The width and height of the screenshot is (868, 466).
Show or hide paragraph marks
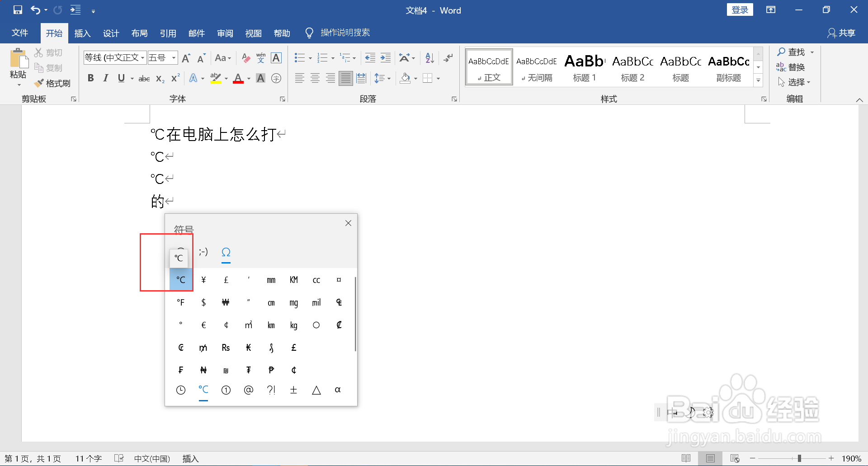coord(448,58)
